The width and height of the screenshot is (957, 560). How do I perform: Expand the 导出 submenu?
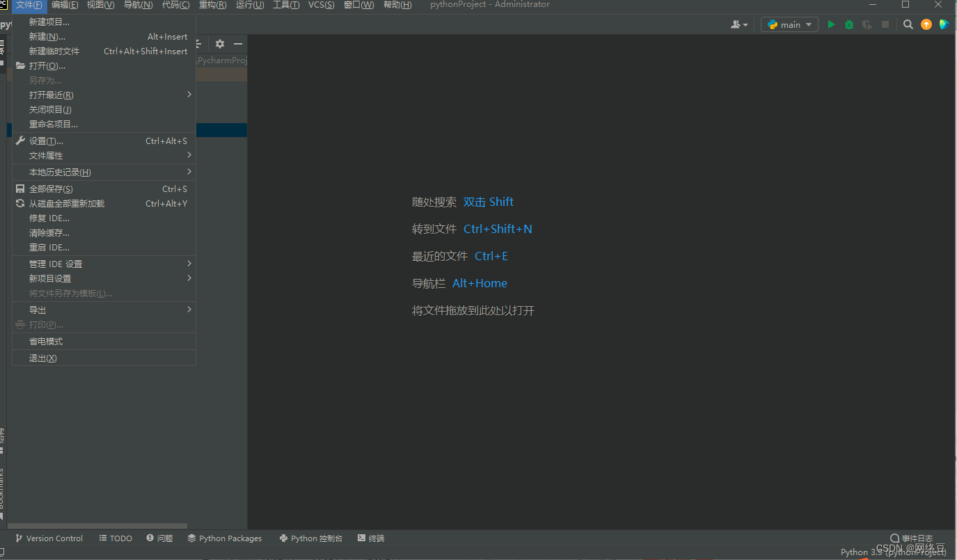click(104, 310)
